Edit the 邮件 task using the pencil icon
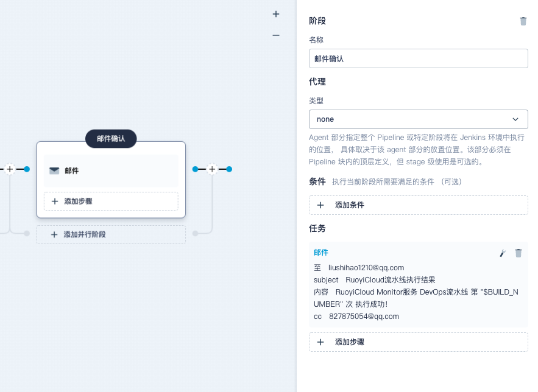 coord(502,253)
